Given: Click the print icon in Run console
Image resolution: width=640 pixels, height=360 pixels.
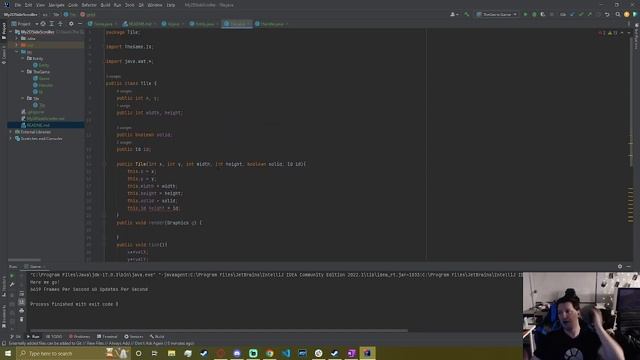Looking at the screenshot, I should 22,311.
